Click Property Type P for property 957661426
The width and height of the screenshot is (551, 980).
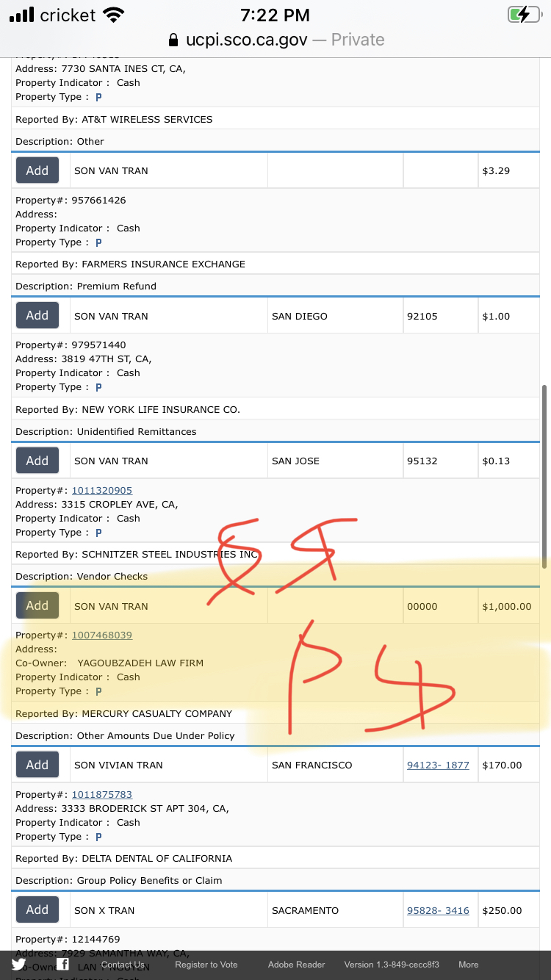coord(98,242)
